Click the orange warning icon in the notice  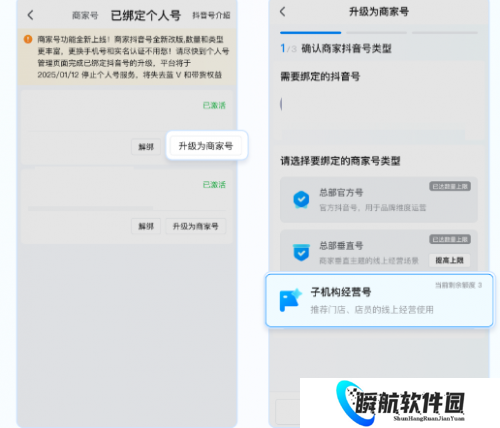pyautogui.click(x=28, y=39)
